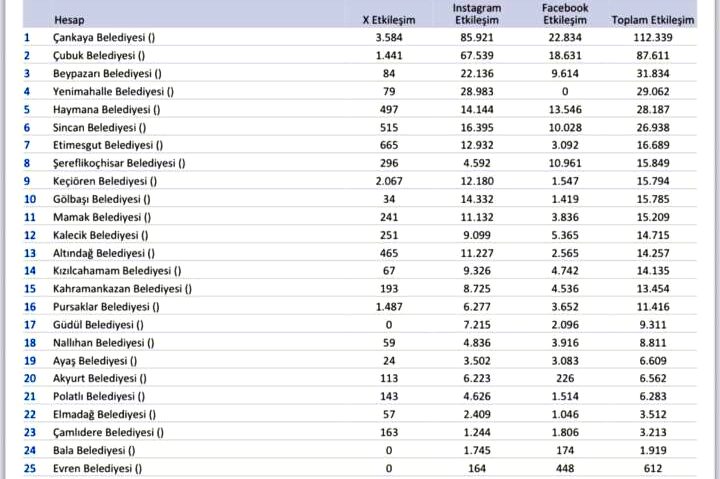Select Keçiören X value 2.067
This screenshot has width=720, height=479.
click(x=388, y=180)
